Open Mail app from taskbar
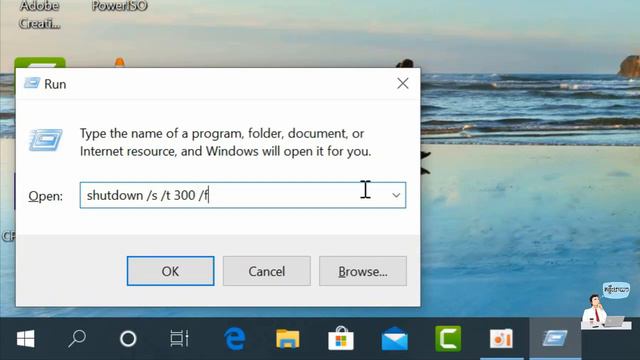The image size is (640, 360). coord(394,339)
